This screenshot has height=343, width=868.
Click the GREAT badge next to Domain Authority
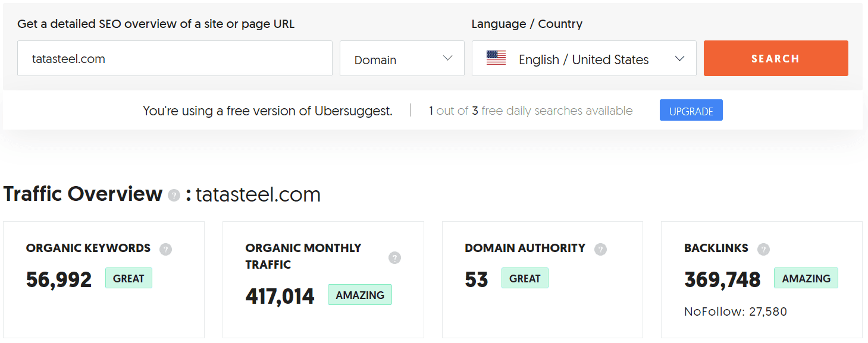pyautogui.click(x=524, y=278)
